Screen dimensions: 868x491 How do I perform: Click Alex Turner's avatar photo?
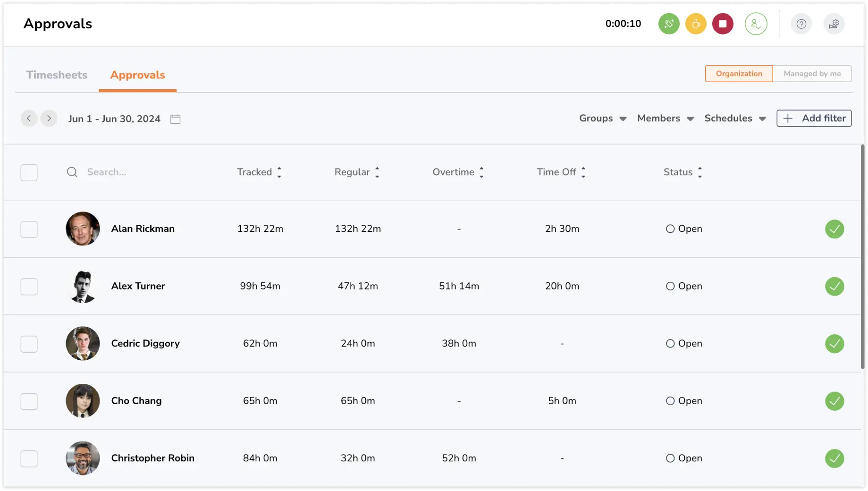pyautogui.click(x=83, y=286)
